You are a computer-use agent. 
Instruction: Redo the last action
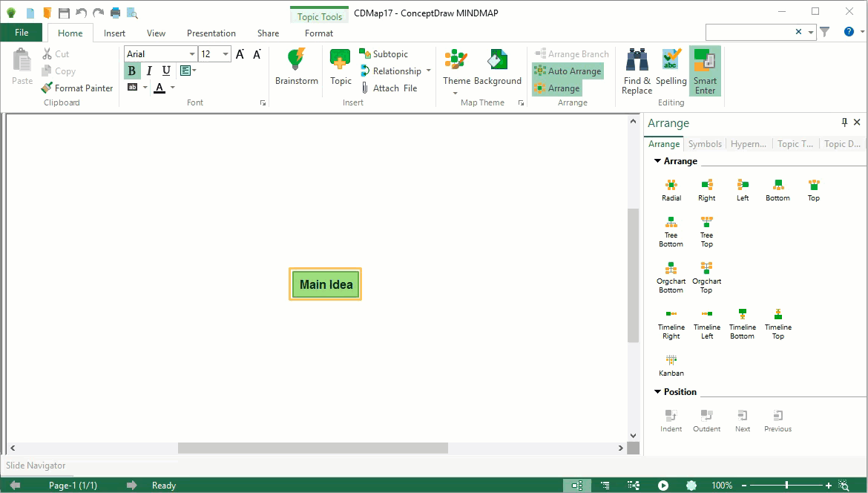click(98, 13)
